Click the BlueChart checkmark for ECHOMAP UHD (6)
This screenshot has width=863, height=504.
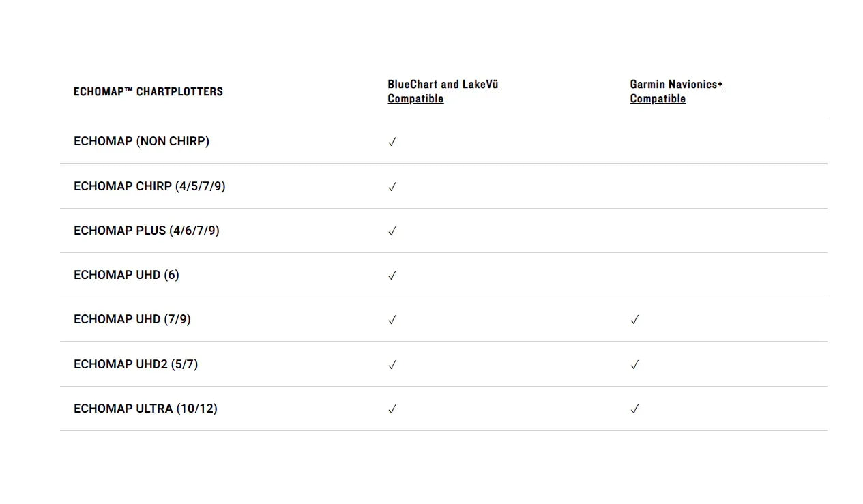pos(392,276)
